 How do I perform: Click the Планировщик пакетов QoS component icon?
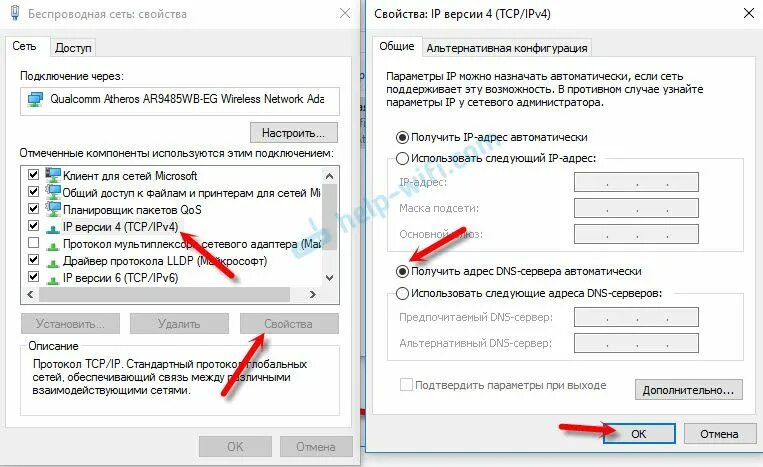click(x=53, y=209)
